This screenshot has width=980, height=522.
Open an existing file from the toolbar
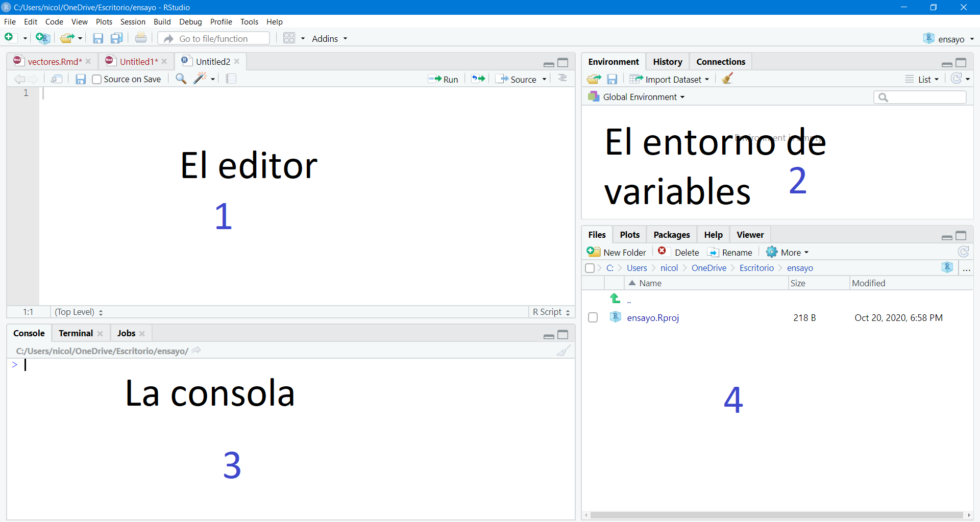[67, 38]
